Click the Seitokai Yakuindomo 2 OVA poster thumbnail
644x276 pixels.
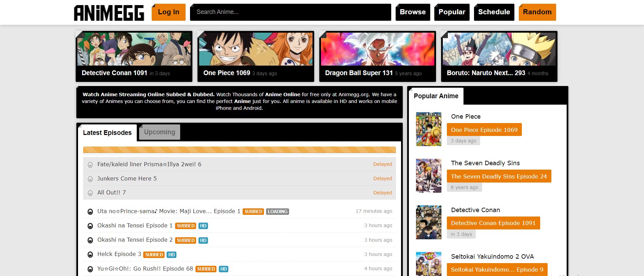coord(429,264)
